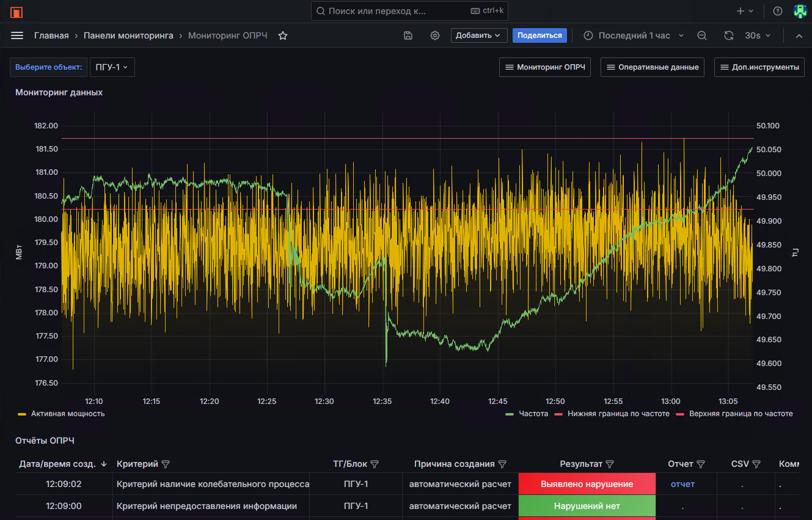Expand the Последний 1 час time picker

pyautogui.click(x=634, y=35)
